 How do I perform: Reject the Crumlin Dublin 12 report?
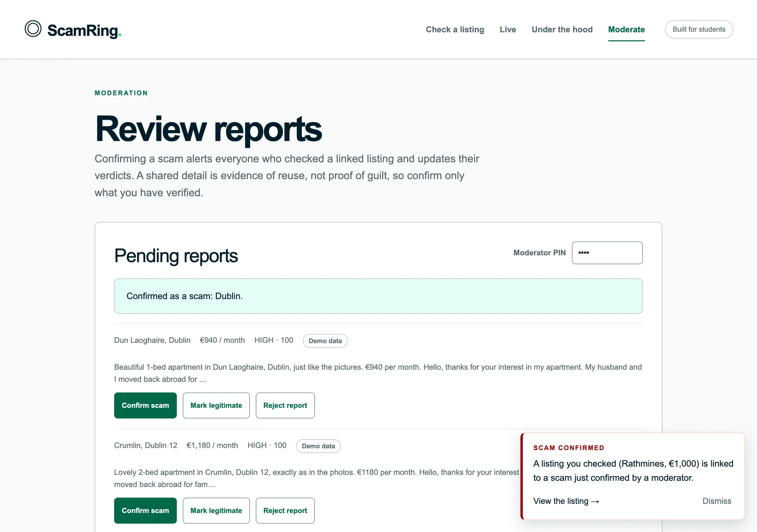click(285, 510)
